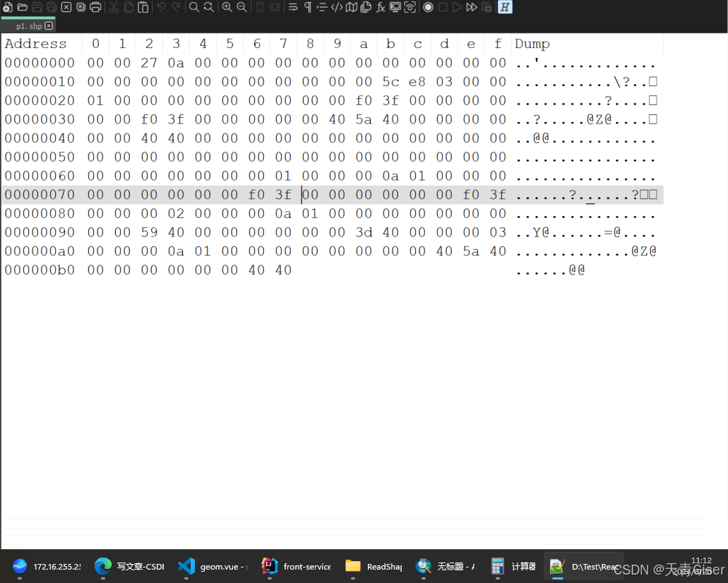Open the 172.16.255 browser taskbar item
Screen dimensions: 728x583
47,566
